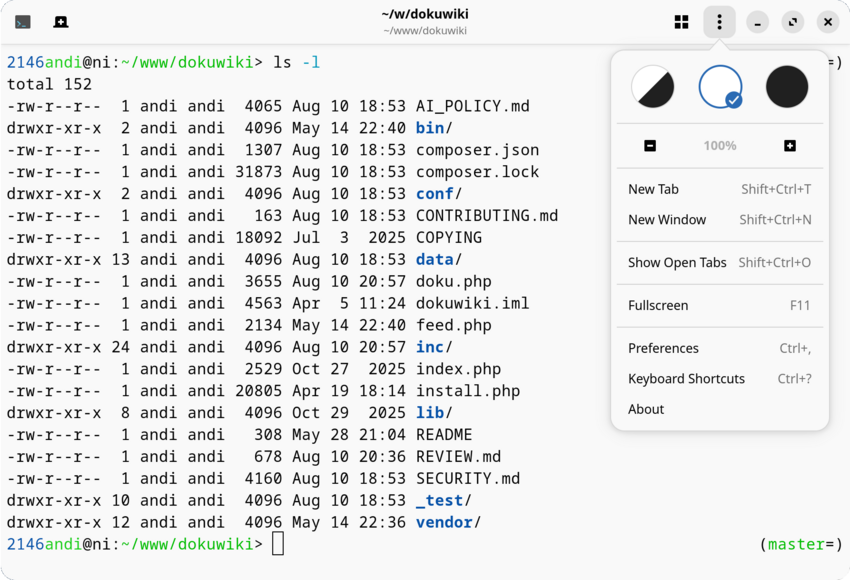Click the conf/ directory name
This screenshot has height=580, width=850.
439,194
